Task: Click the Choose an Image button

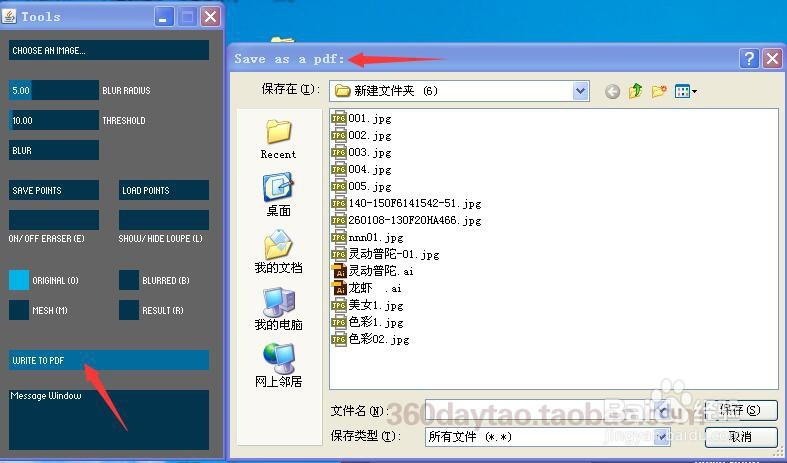Action: [109, 50]
